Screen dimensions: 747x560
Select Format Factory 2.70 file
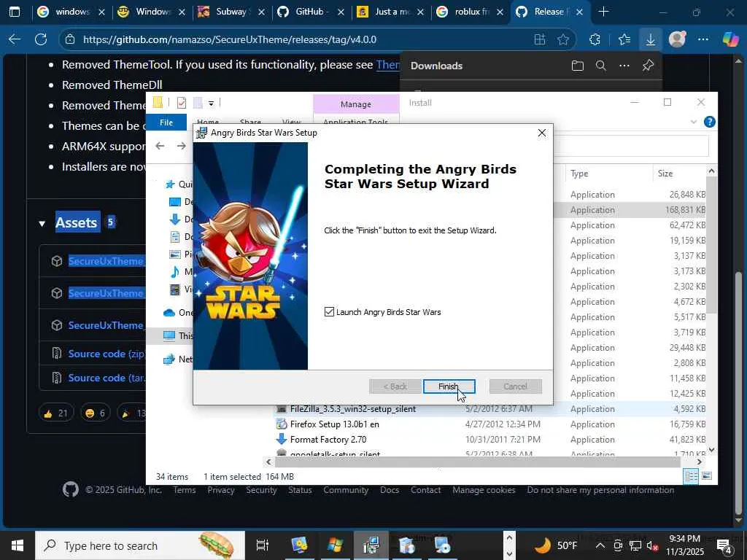(328, 440)
